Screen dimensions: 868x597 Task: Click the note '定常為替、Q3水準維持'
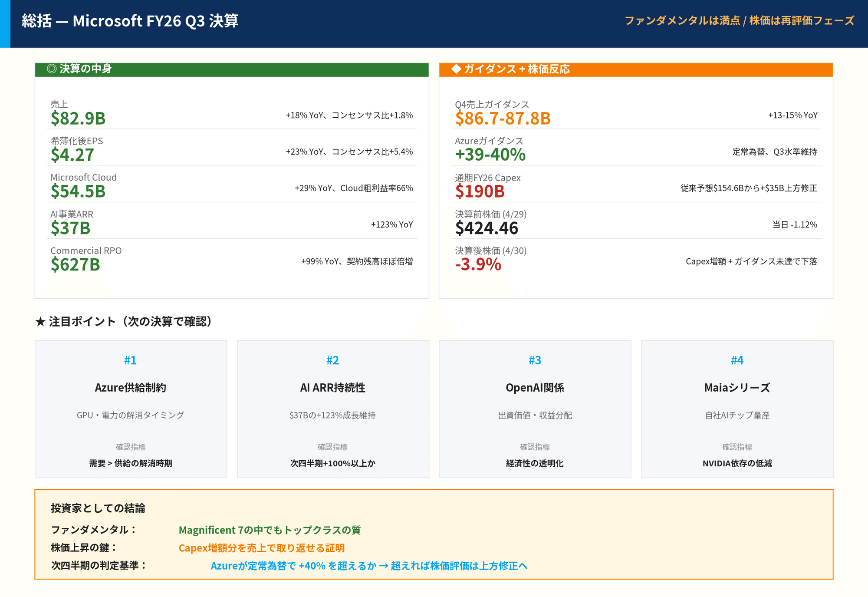coord(775,152)
